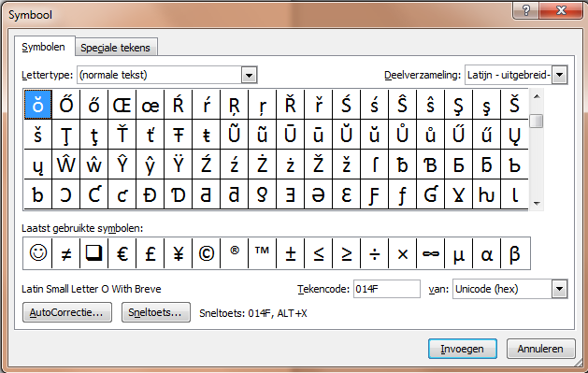Image resolution: width=588 pixels, height=373 pixels.
Task: Select the pound £ recent symbol
Action: tap(150, 253)
